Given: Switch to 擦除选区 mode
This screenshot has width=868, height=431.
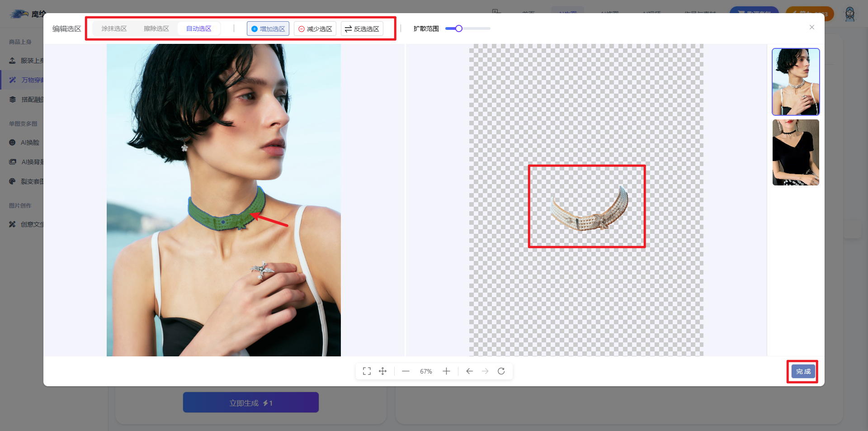Looking at the screenshot, I should 156,28.
